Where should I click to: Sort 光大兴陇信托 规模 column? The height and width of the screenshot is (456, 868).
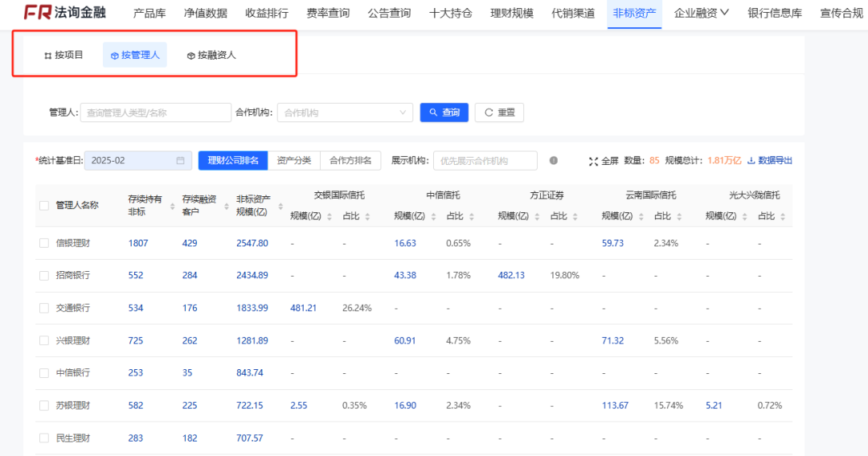pos(744,216)
